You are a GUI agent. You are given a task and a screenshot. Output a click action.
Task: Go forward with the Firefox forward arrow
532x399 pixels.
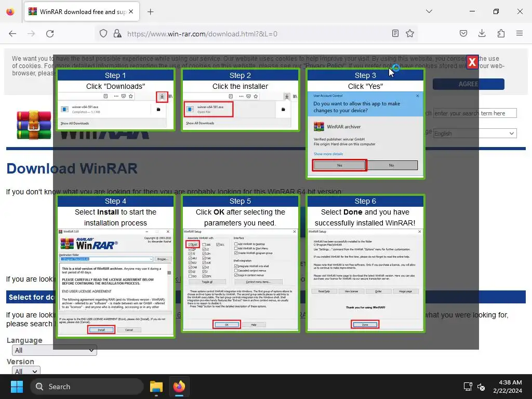pos(31,34)
